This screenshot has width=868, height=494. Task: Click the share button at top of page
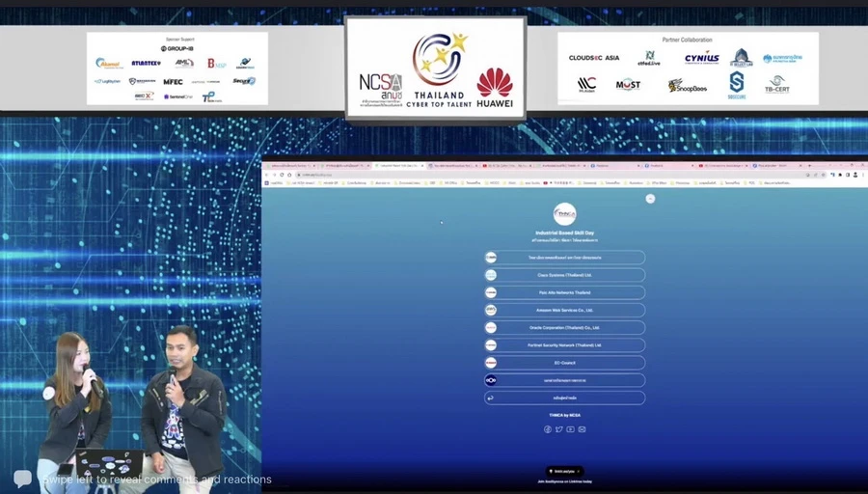[x=650, y=199]
